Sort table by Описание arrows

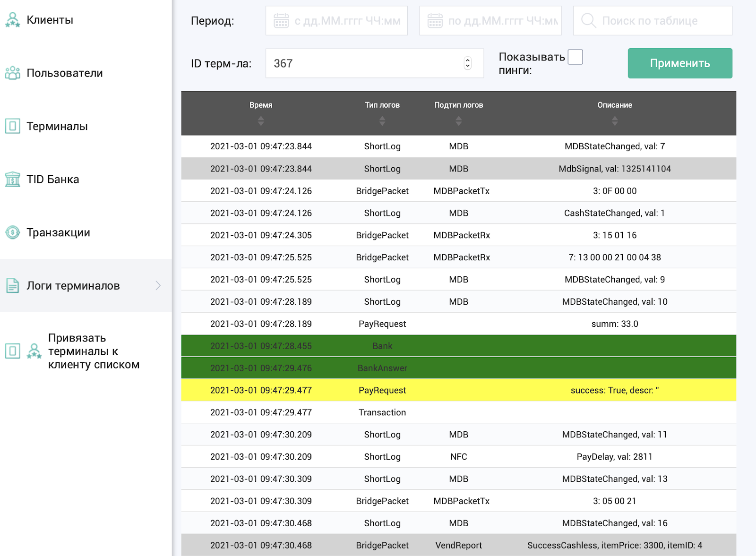615,121
